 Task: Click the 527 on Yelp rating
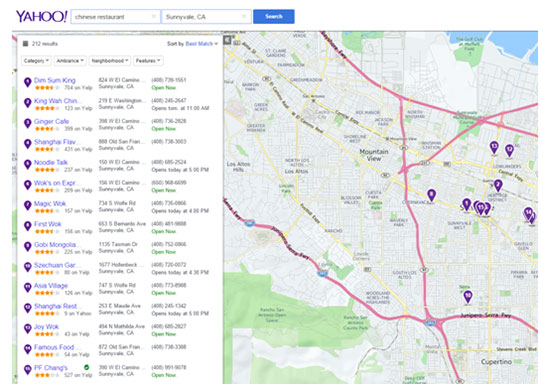coord(78,375)
